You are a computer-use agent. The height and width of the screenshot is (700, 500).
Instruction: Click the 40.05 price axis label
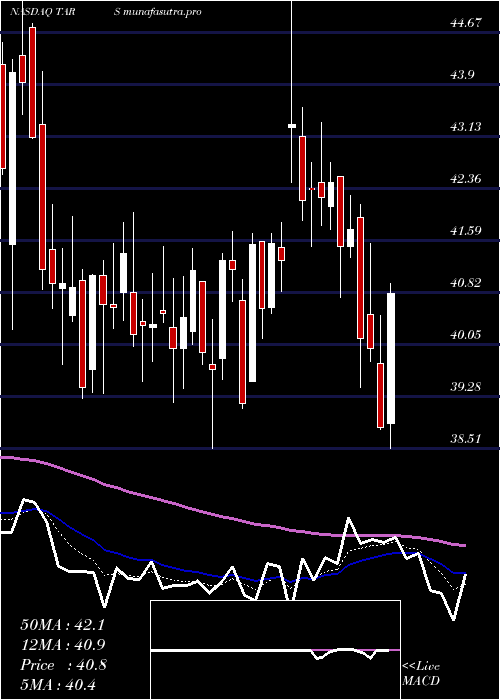(466, 334)
